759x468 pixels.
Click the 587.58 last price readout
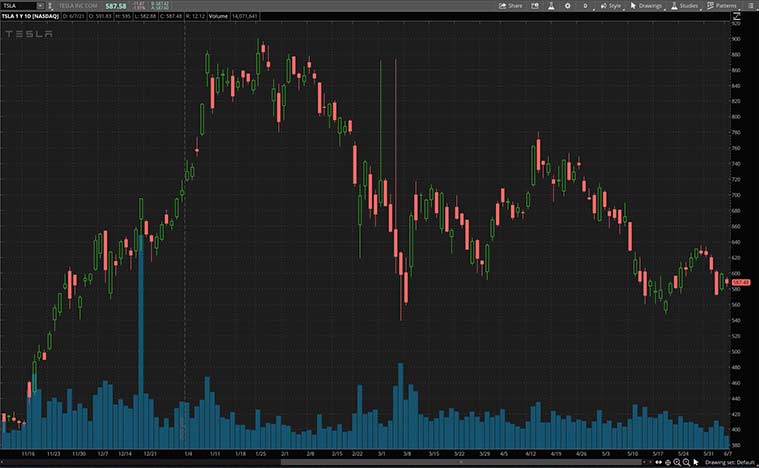116,6
